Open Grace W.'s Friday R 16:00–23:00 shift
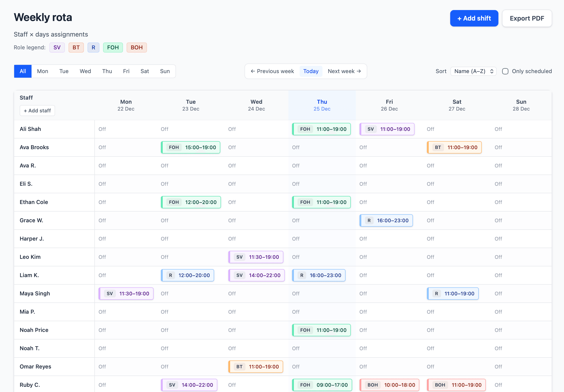 (x=386, y=220)
